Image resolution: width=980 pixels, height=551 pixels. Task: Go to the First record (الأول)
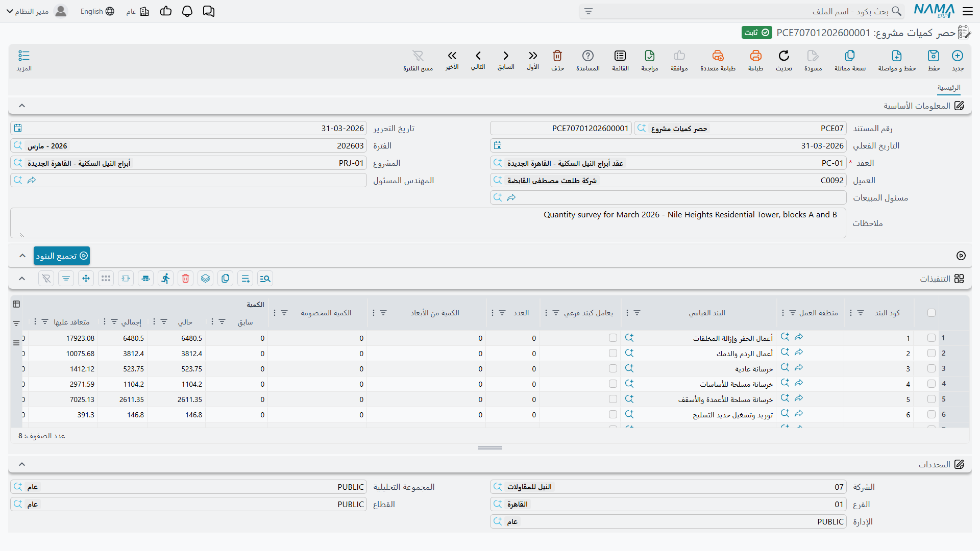[x=533, y=56]
